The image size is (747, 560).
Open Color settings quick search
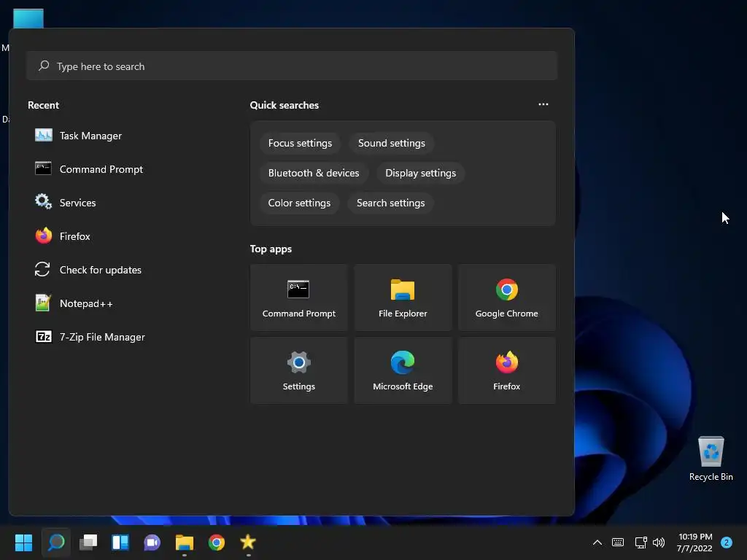coord(299,203)
